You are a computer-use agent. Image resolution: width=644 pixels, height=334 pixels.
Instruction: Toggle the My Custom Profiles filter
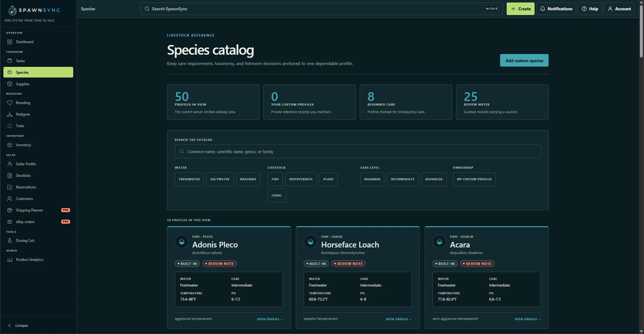tap(474, 179)
